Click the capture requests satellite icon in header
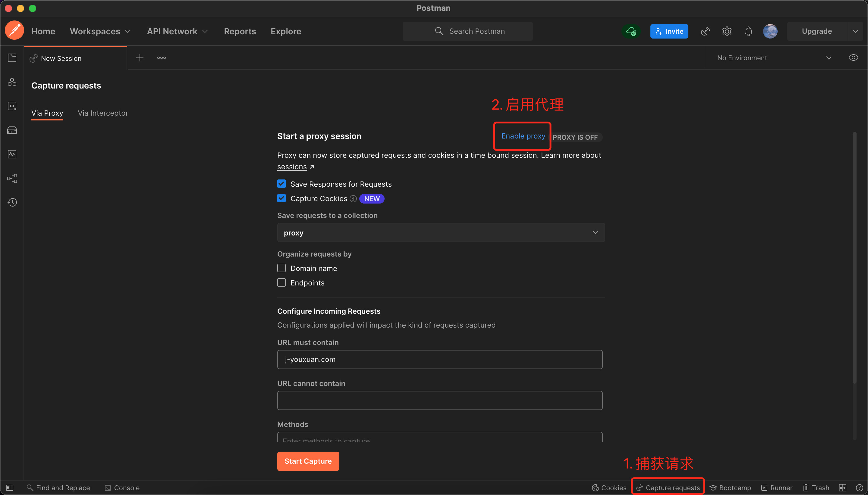This screenshot has width=868, height=495. [705, 31]
